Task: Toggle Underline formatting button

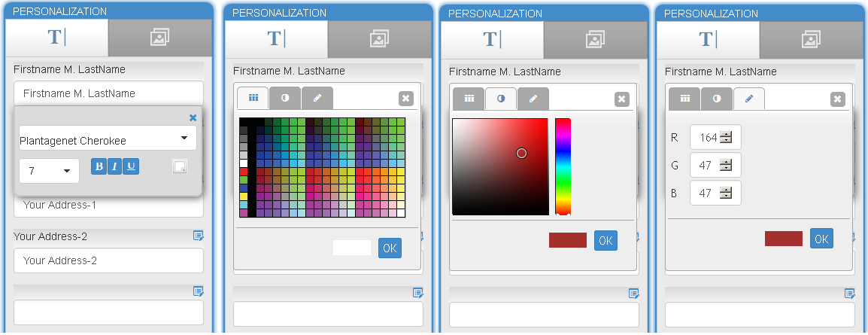Action: (131, 166)
